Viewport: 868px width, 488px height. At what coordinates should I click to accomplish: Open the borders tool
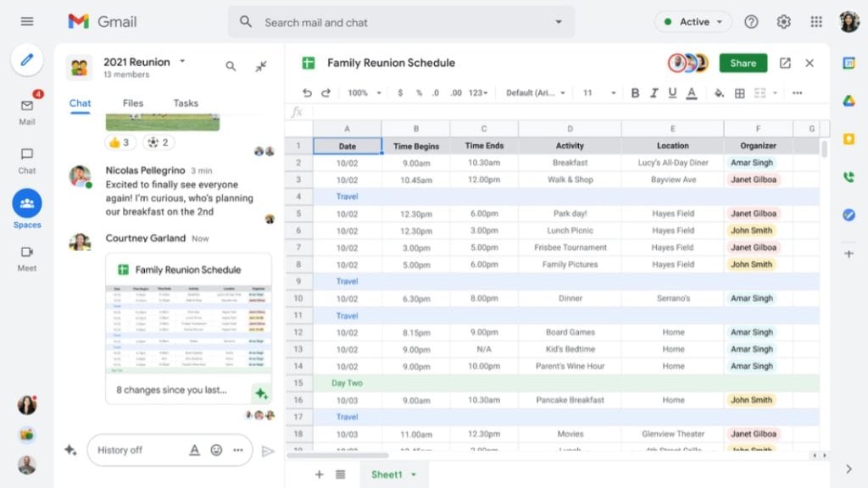pyautogui.click(x=739, y=93)
